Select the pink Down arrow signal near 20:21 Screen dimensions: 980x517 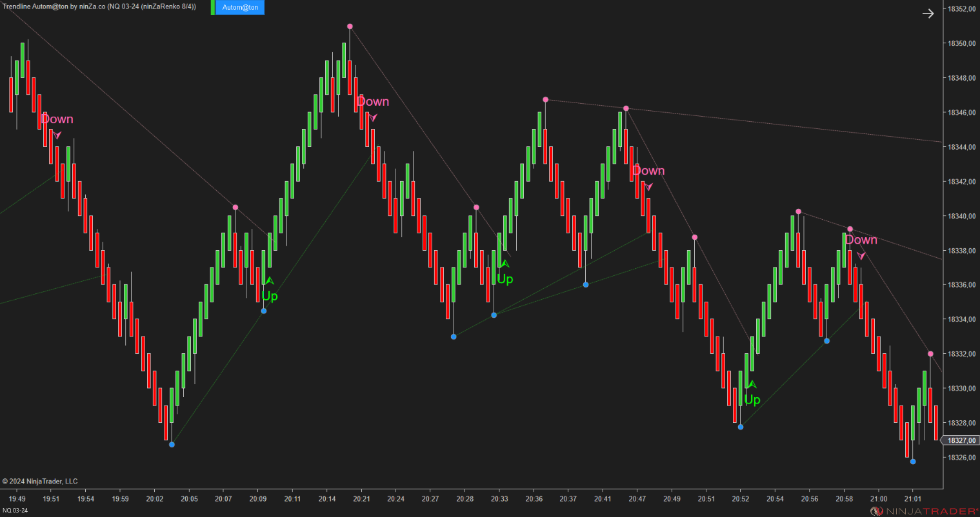[373, 118]
